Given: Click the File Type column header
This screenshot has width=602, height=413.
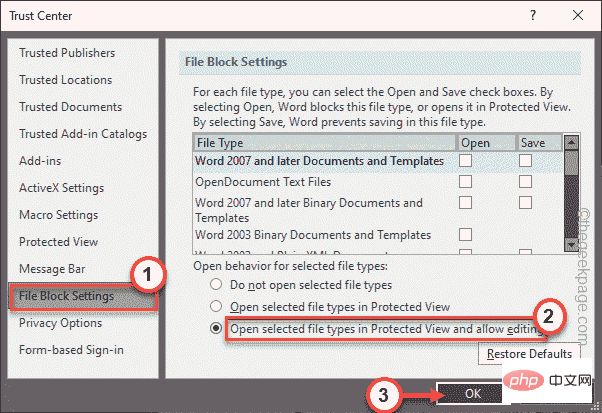Looking at the screenshot, I should tap(324, 143).
